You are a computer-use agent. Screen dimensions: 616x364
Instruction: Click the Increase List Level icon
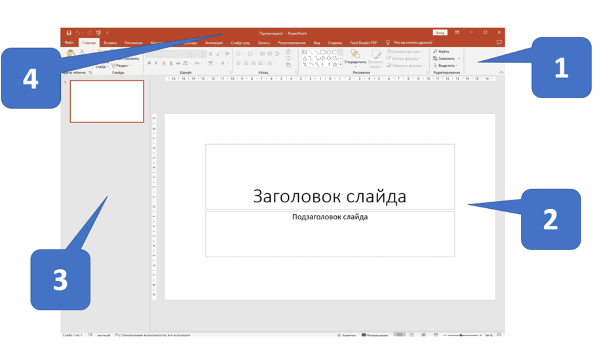(270, 54)
